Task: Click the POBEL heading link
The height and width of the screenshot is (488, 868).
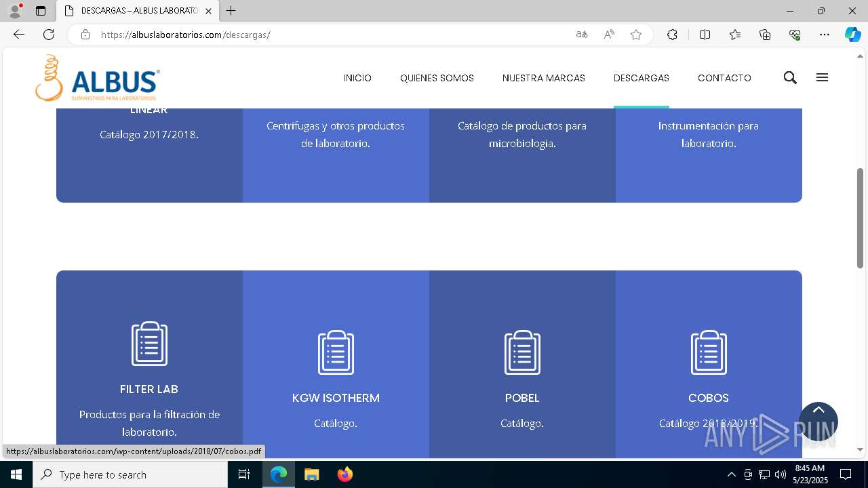Action: tap(522, 398)
